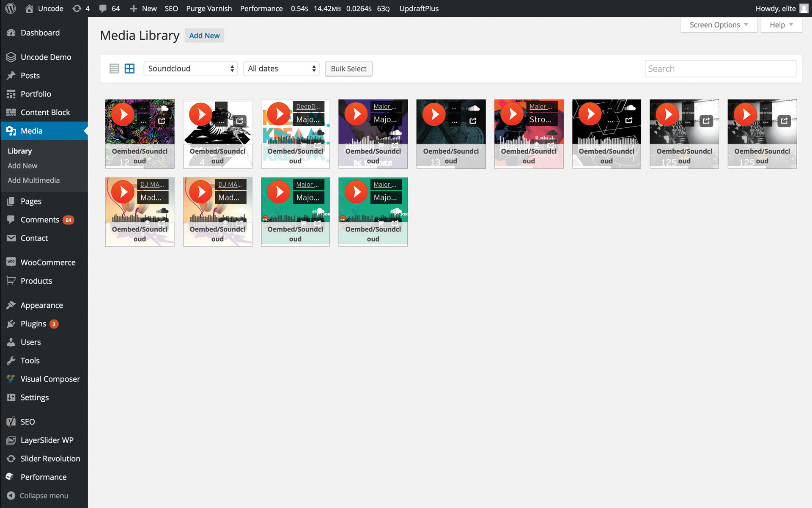Open the Visual Composer menu item
Screen dimensions: 812x508
pos(44,379)
